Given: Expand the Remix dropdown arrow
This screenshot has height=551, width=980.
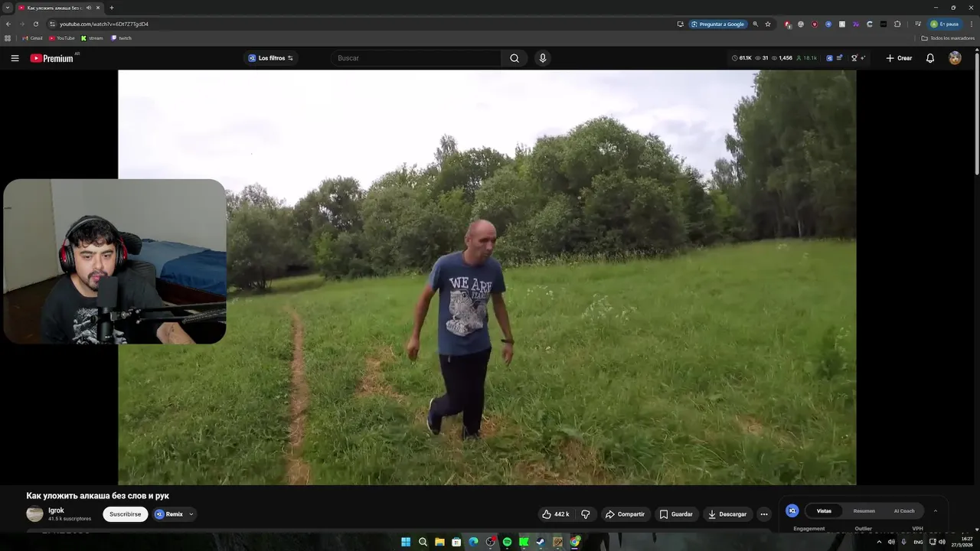Looking at the screenshot, I should [x=191, y=514].
